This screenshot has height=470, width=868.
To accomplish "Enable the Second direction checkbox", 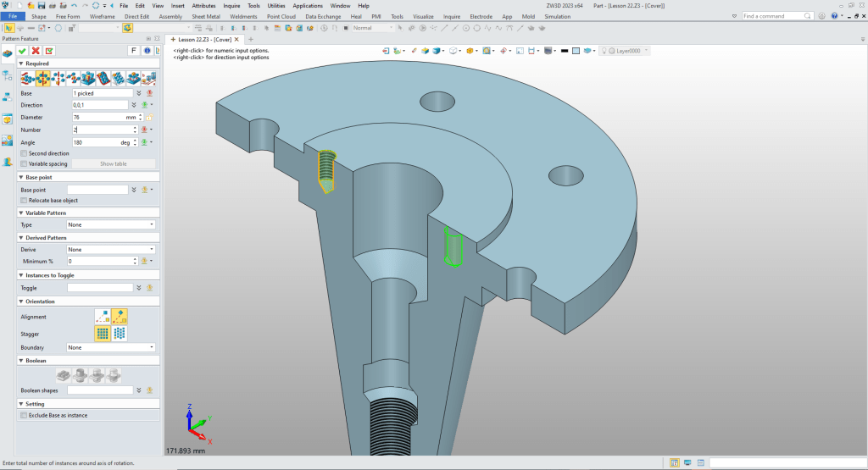I will tap(24, 153).
